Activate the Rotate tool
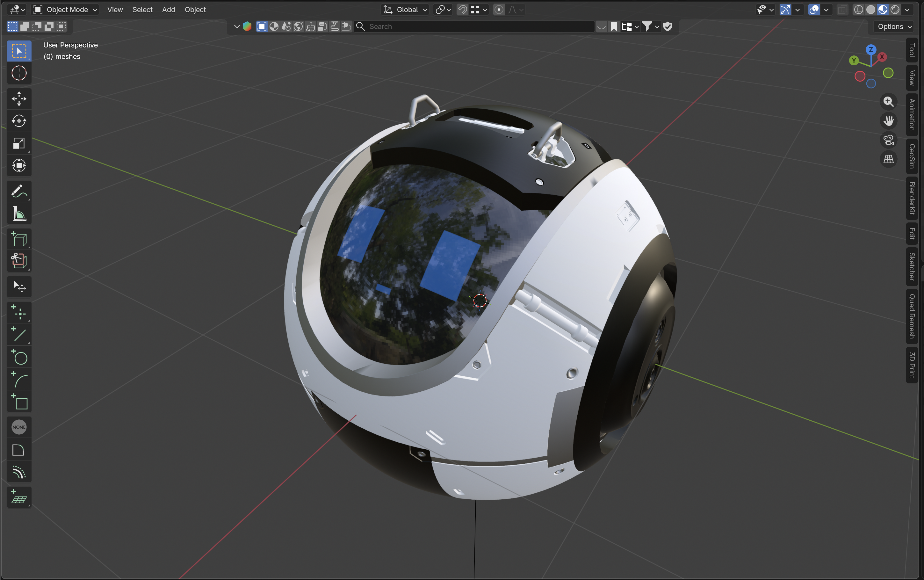 click(19, 121)
